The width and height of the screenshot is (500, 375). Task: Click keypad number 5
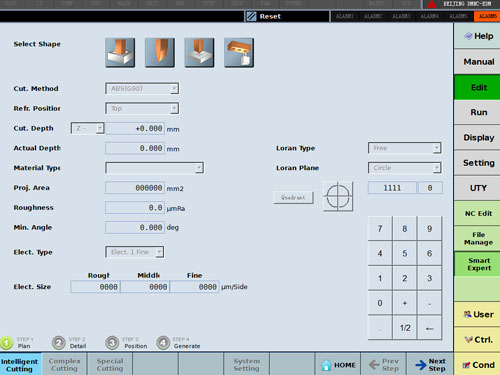(x=405, y=253)
